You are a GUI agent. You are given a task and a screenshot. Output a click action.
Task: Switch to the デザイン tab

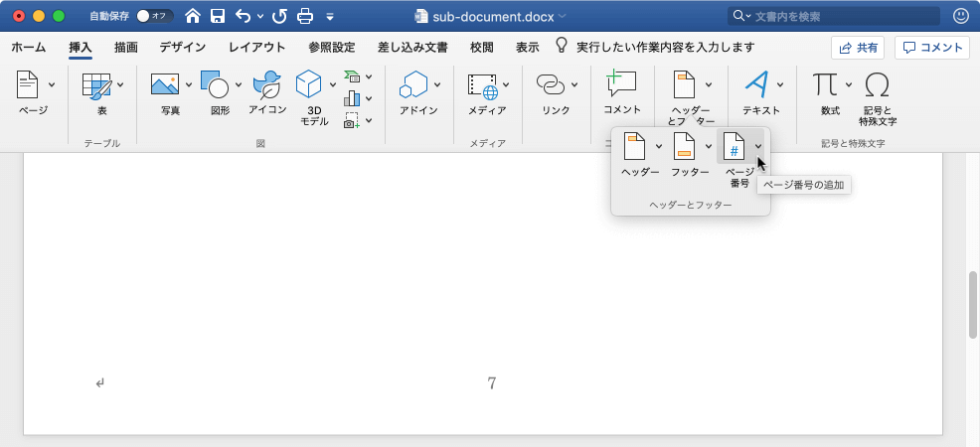tap(182, 47)
